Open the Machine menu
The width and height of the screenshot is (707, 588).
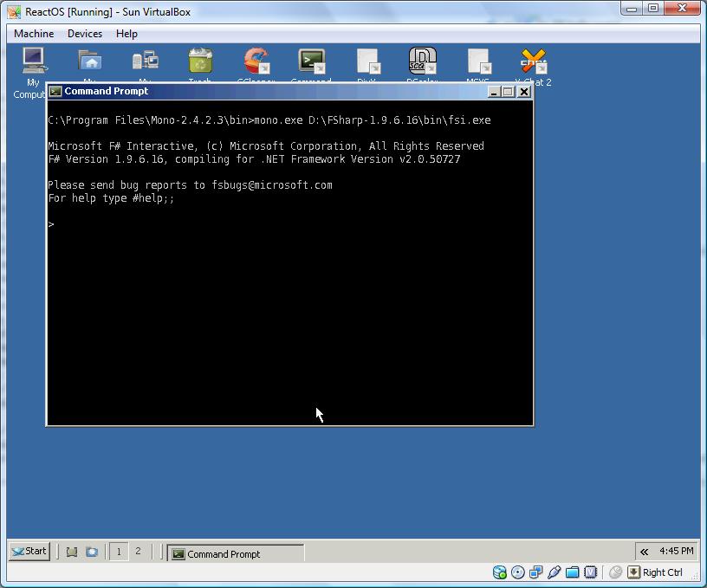34,34
